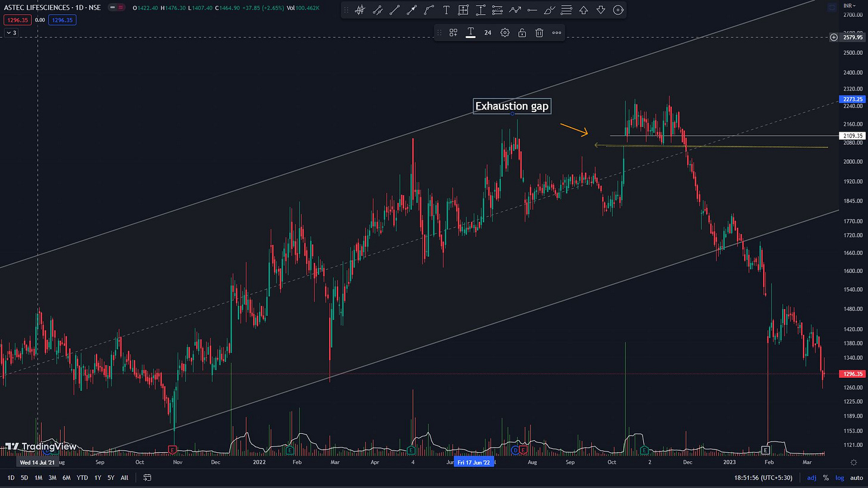The width and height of the screenshot is (868, 488).
Task: Click the 2273.25 blue price label
Action: tap(851, 99)
